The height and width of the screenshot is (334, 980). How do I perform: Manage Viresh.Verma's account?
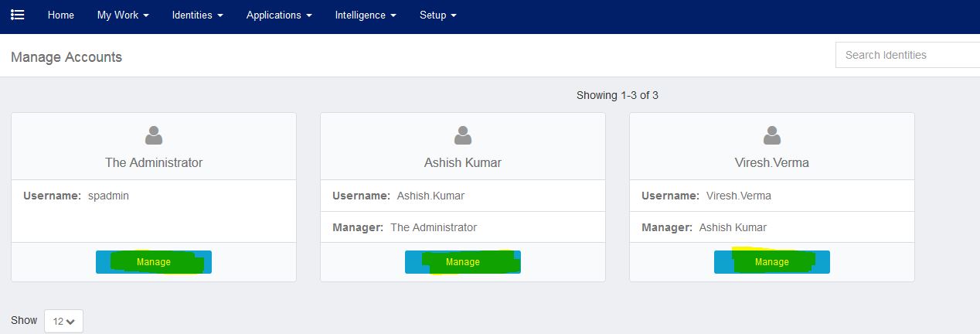point(772,262)
